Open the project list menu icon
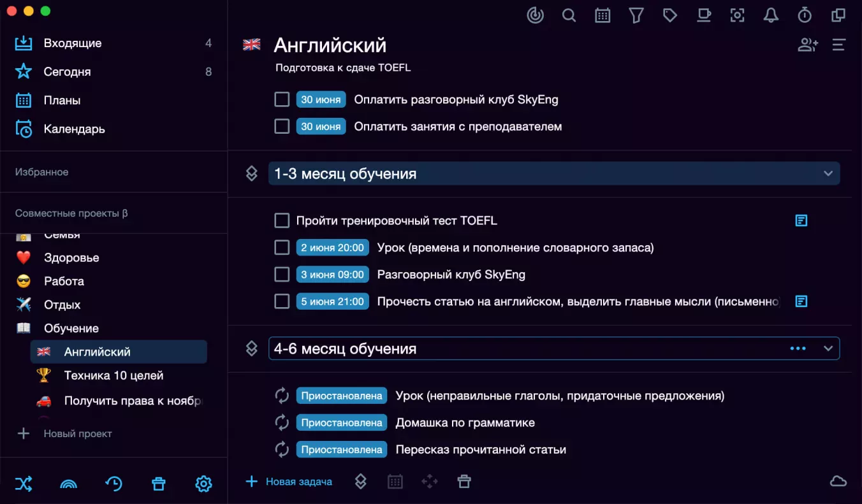862x504 pixels. (x=839, y=45)
